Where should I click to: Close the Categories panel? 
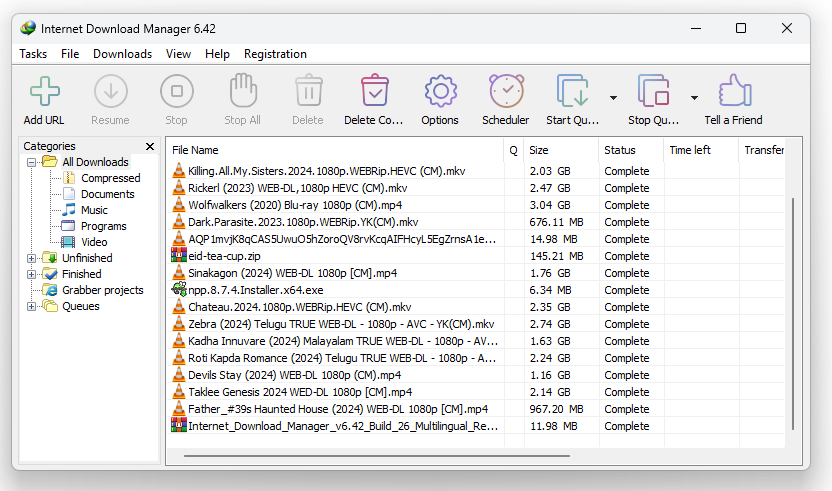point(150,147)
